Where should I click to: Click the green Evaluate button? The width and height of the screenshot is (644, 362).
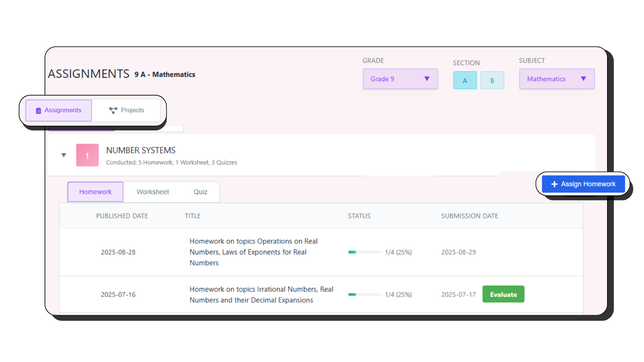(x=503, y=294)
